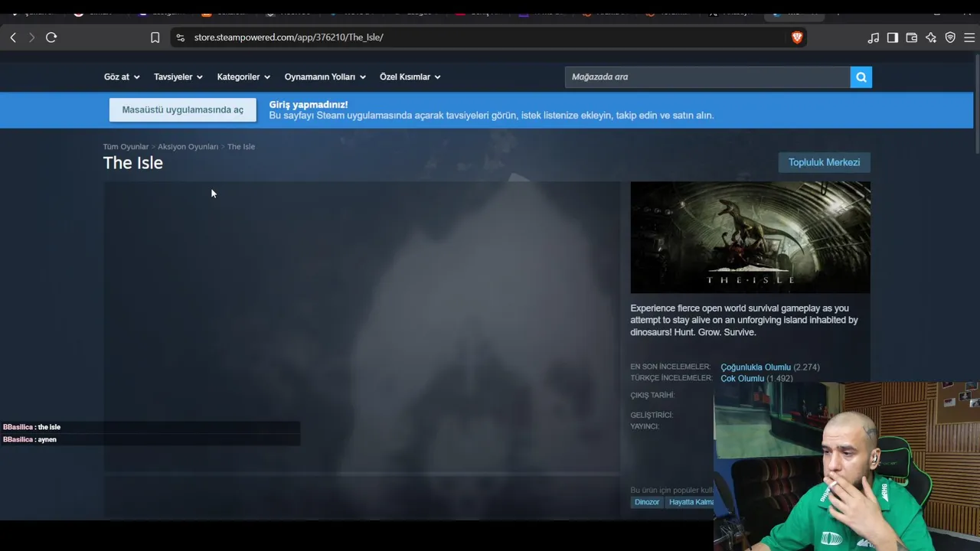
Task: Open the 'Topluluk Merkezi' button
Action: (824, 162)
